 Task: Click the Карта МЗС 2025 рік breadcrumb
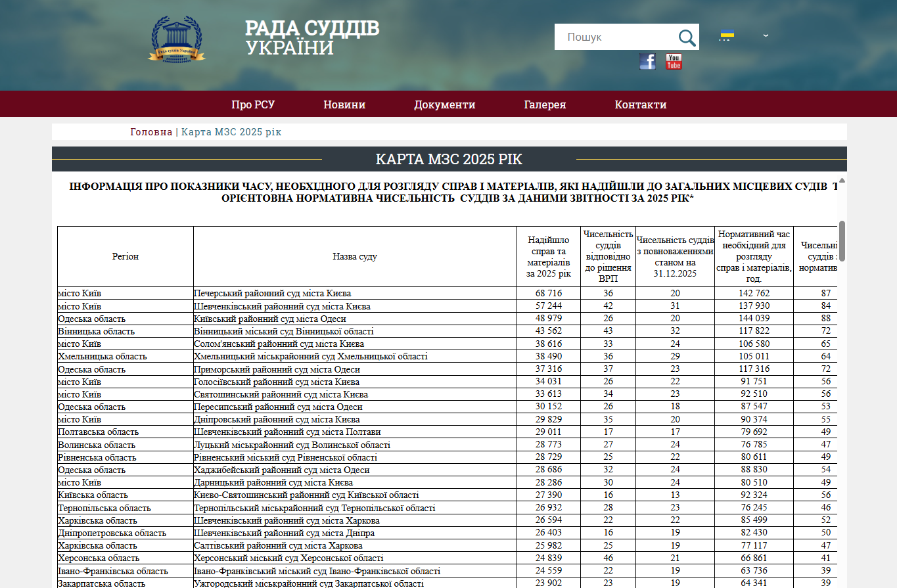[231, 132]
